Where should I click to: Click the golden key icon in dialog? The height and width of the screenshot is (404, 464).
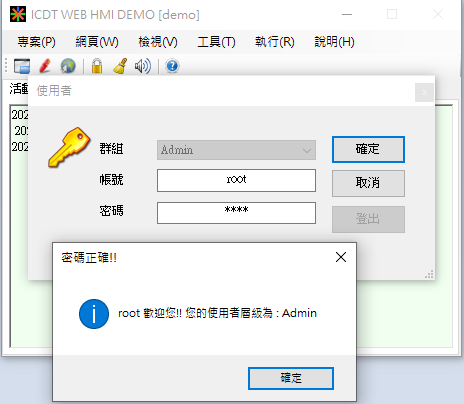coord(69,147)
